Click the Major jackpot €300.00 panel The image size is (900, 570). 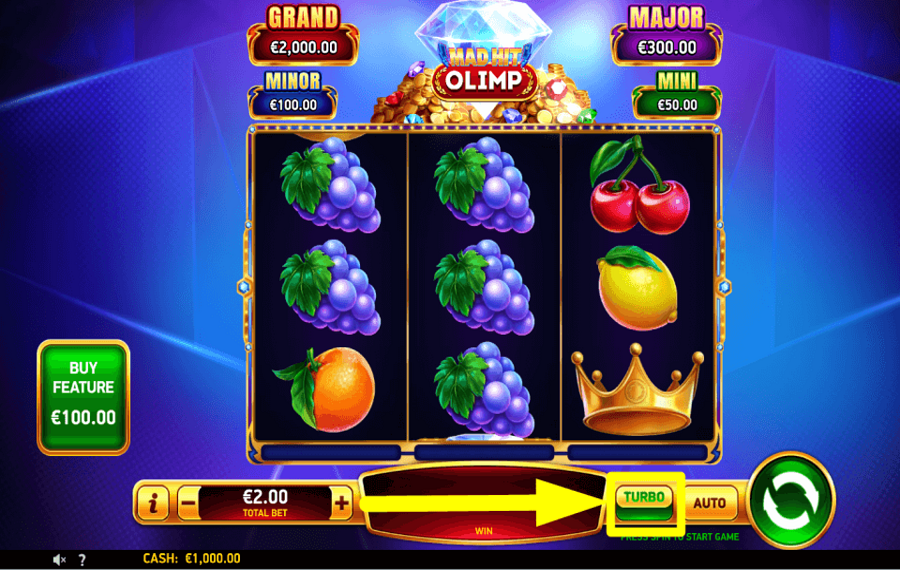click(666, 36)
